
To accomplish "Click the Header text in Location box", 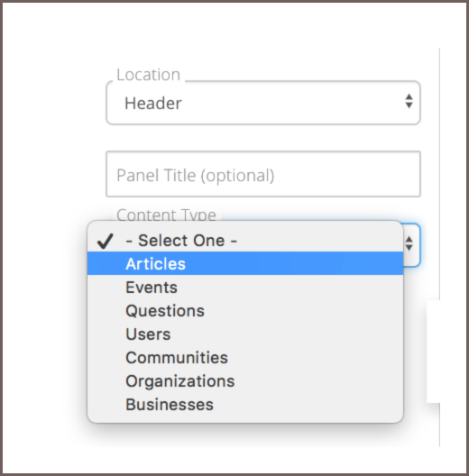I will tap(153, 103).
